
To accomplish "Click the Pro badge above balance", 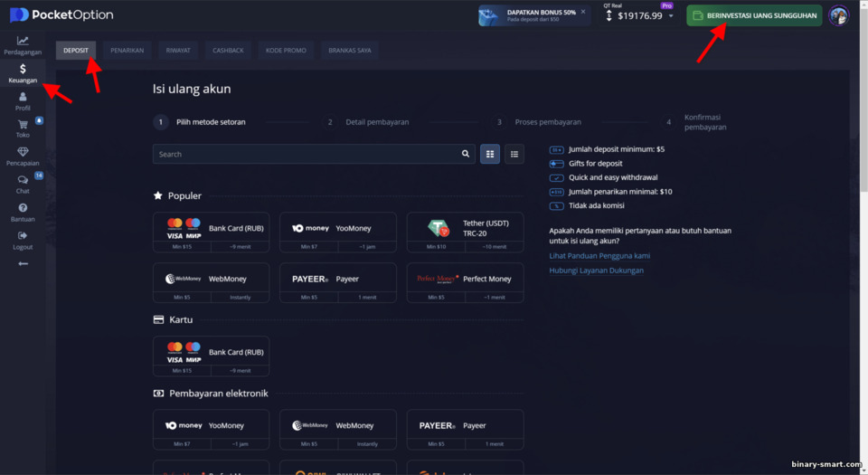I will tap(666, 5).
